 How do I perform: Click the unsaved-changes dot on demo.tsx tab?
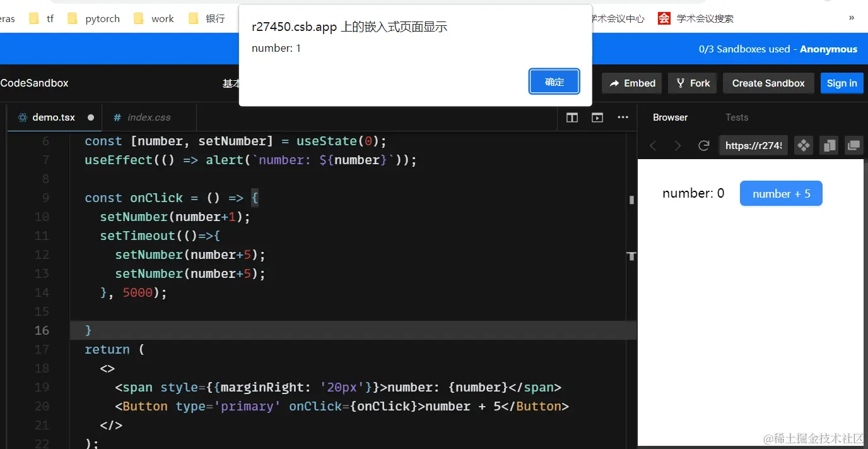tap(91, 117)
